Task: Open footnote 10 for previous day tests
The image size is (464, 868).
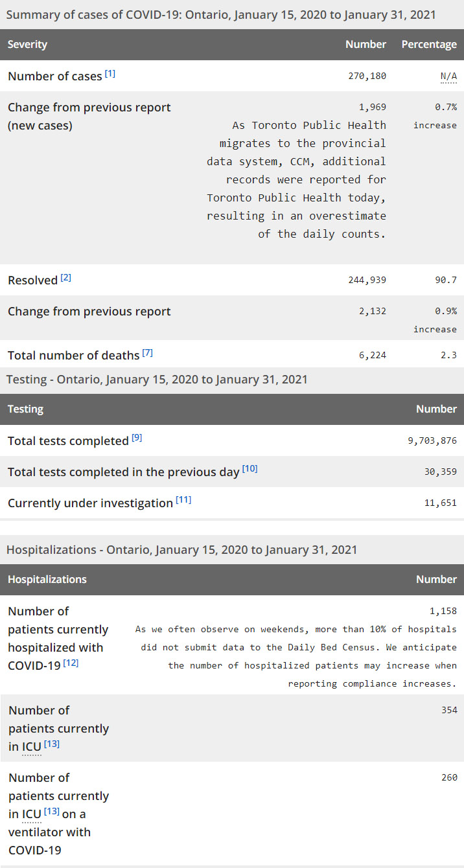Action: pos(249,468)
